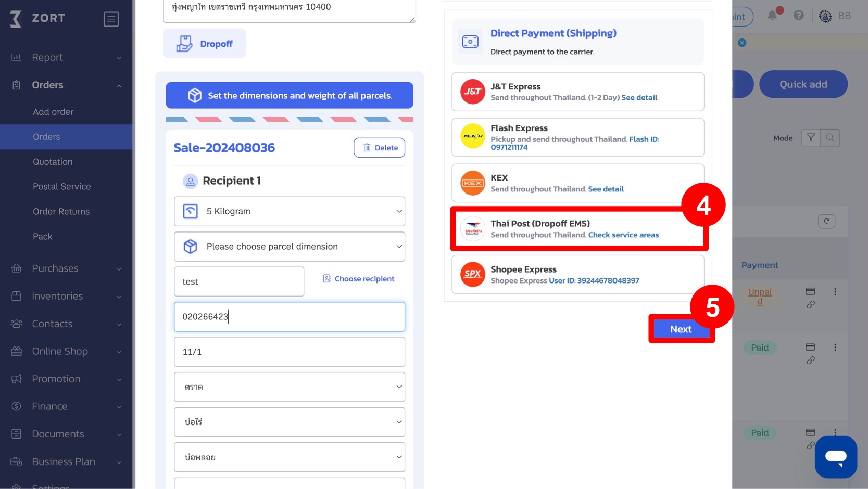
Task: Select Flash Express carrier logo
Action: coord(473,136)
